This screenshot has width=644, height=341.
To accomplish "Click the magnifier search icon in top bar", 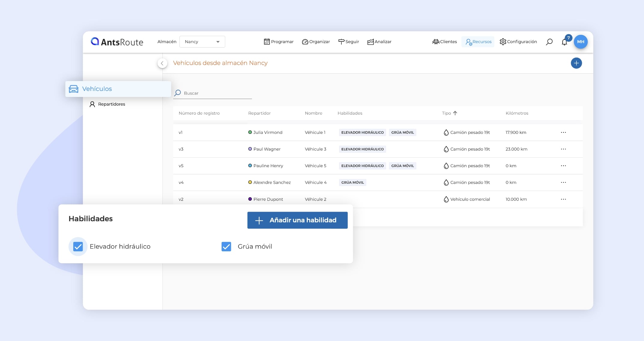I will click(x=549, y=42).
